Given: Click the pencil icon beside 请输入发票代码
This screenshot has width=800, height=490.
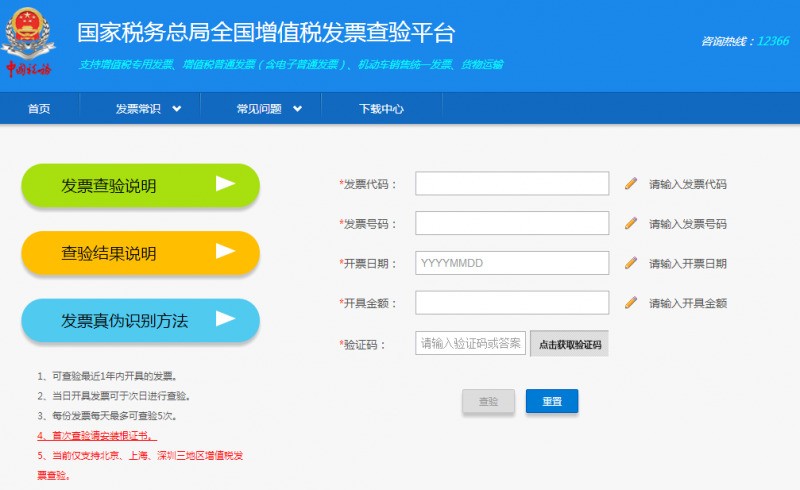Looking at the screenshot, I should (x=631, y=183).
